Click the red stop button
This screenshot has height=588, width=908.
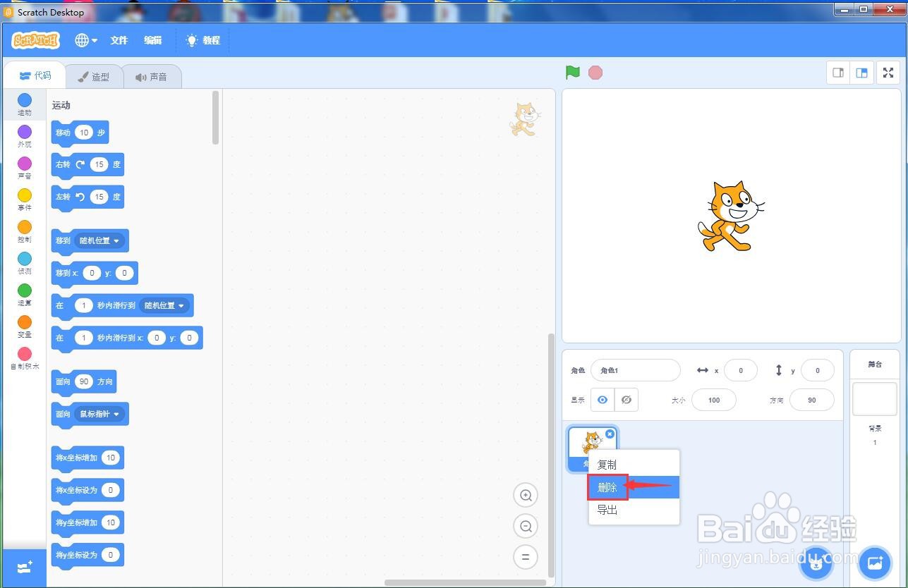pos(595,73)
